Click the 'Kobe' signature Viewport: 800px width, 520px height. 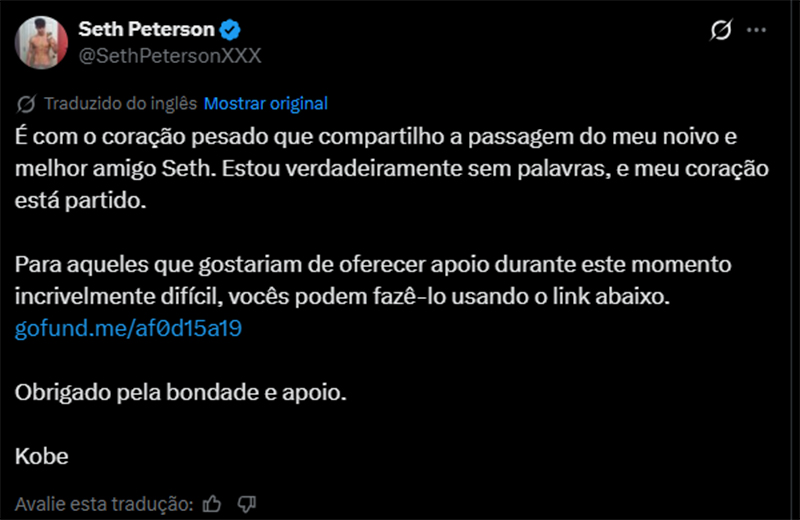[42, 457]
